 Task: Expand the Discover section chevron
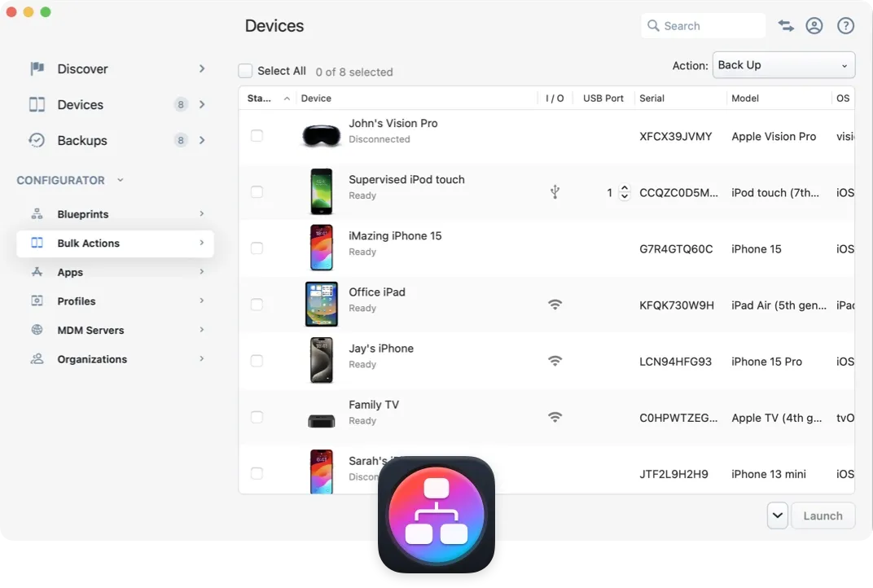(x=202, y=69)
